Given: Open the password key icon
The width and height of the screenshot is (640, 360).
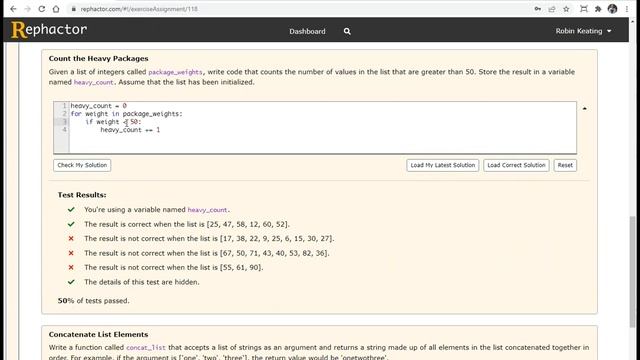Looking at the screenshot, I should pos(538,9).
